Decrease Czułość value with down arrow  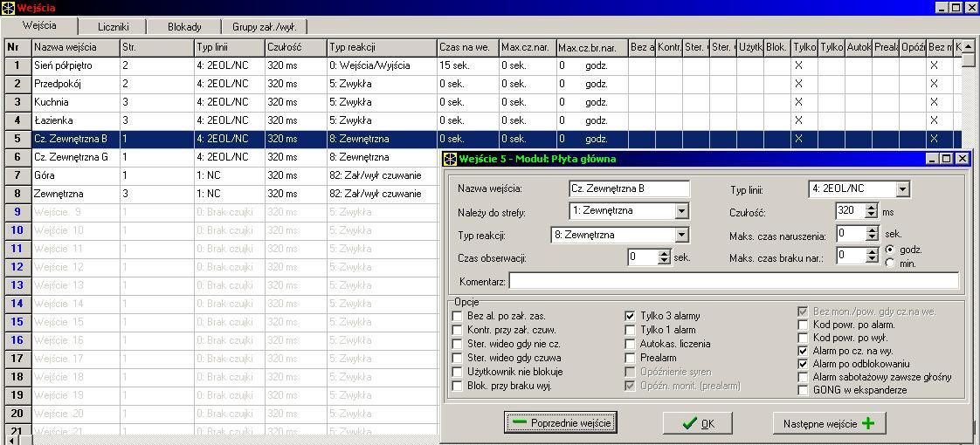point(871,215)
